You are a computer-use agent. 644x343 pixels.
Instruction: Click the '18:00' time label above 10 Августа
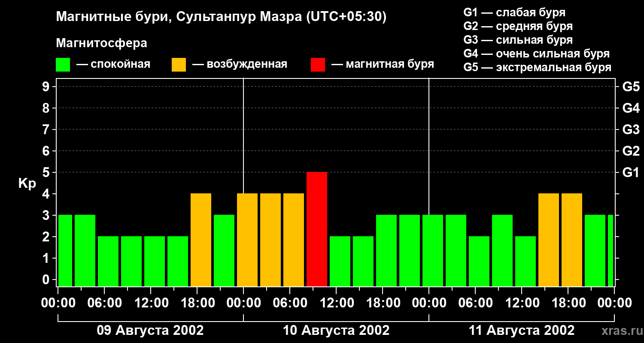[383, 303]
